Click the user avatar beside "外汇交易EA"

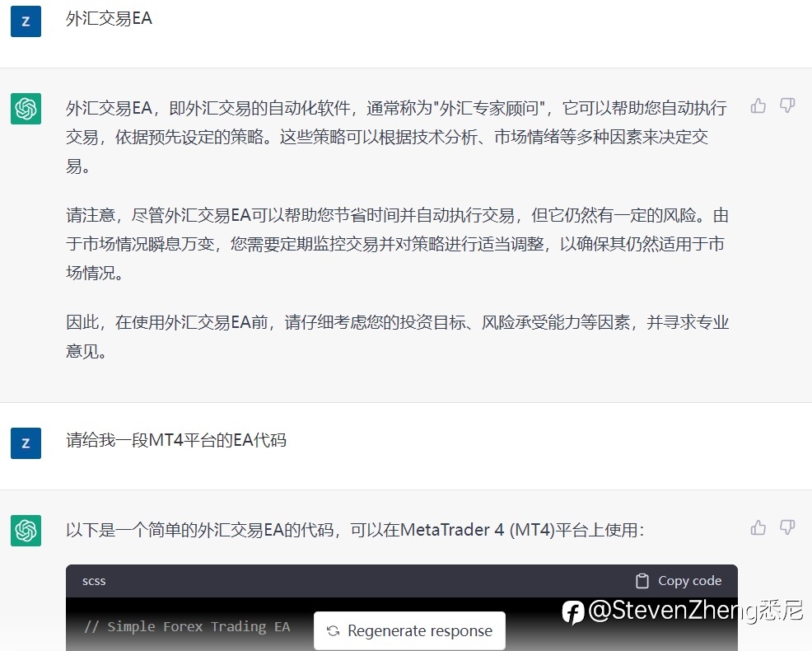(26, 21)
